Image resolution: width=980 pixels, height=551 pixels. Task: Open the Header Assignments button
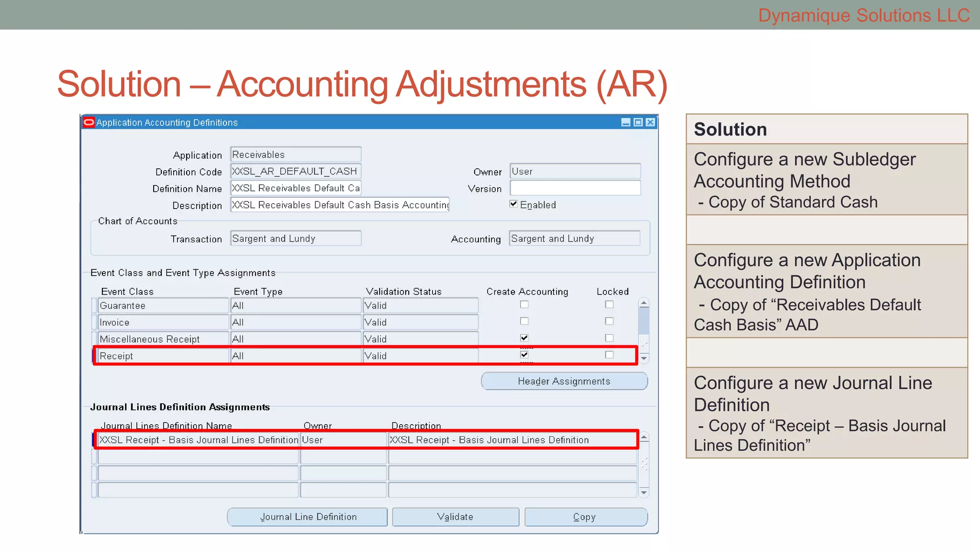click(564, 381)
